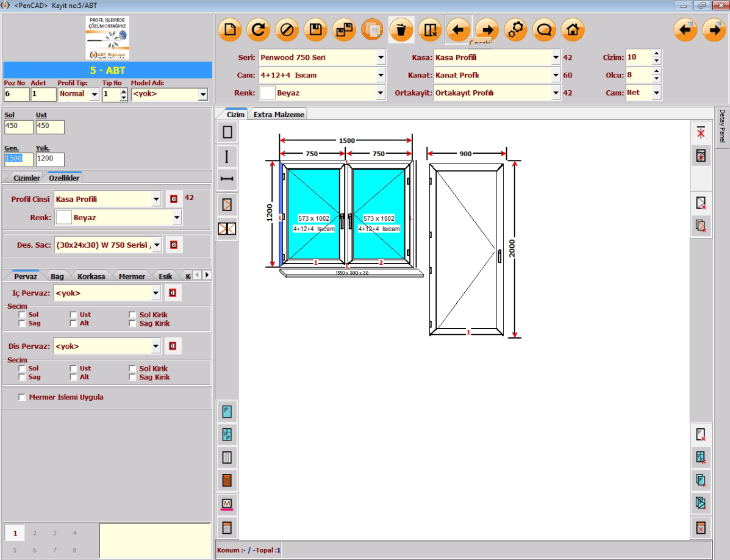Expand the Kanat profile dropdown
The image size is (730, 560).
pyautogui.click(x=556, y=76)
